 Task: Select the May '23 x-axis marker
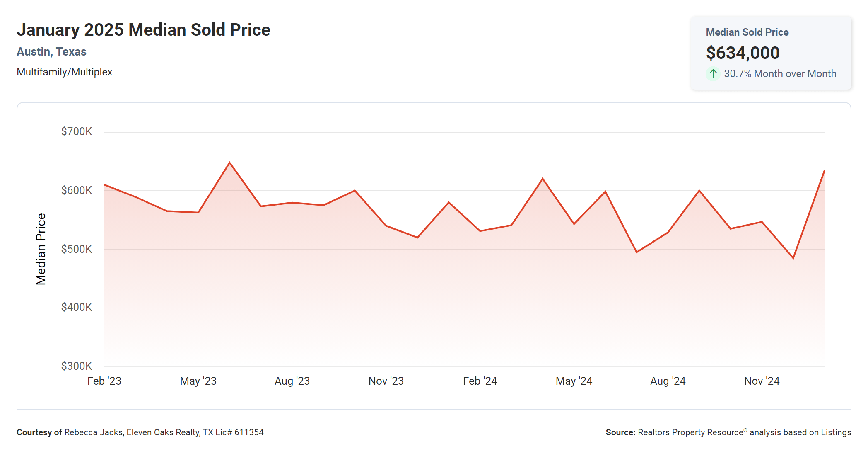198,381
